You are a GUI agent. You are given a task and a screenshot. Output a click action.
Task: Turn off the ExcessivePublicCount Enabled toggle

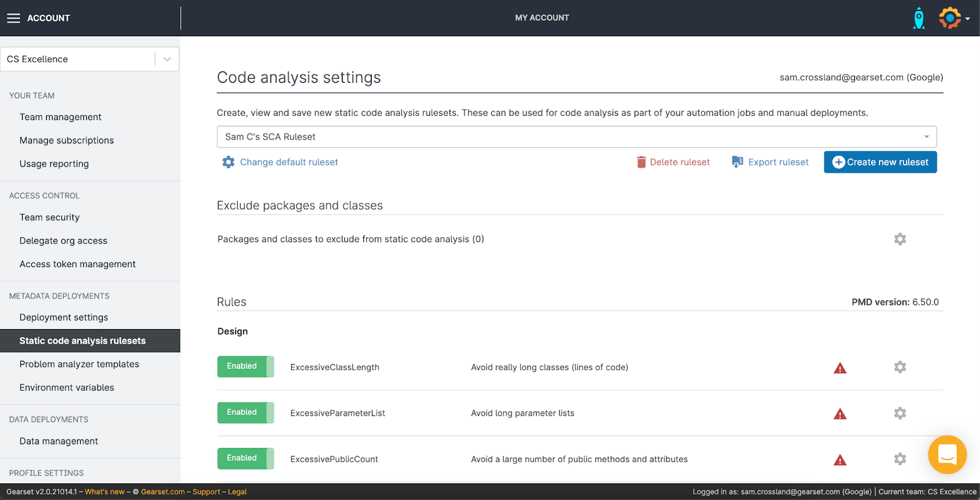click(246, 458)
